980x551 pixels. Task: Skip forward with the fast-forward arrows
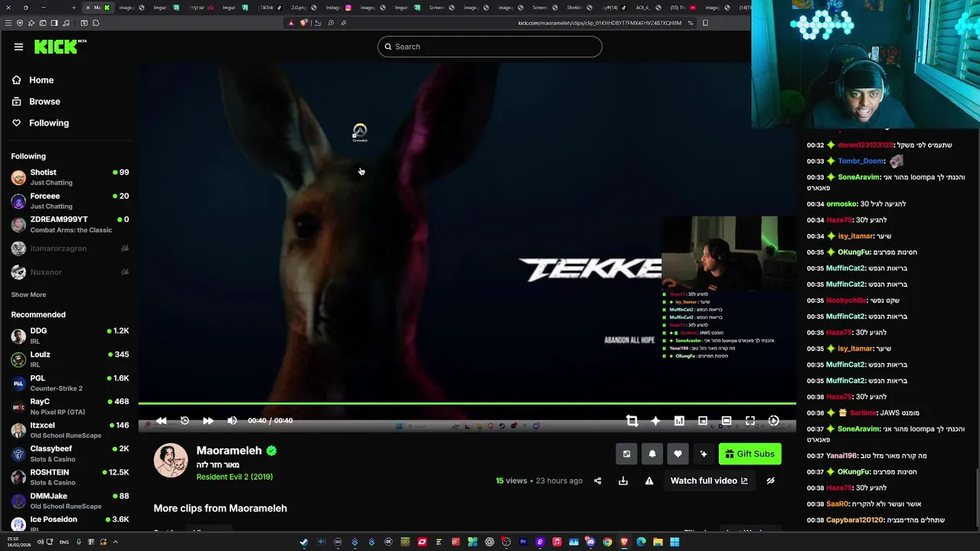208,420
